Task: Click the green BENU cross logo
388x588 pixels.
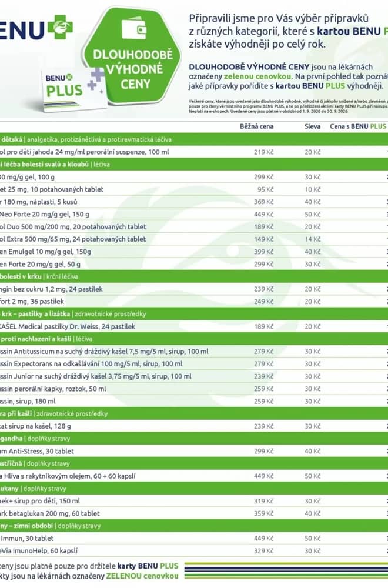Action: point(61,27)
